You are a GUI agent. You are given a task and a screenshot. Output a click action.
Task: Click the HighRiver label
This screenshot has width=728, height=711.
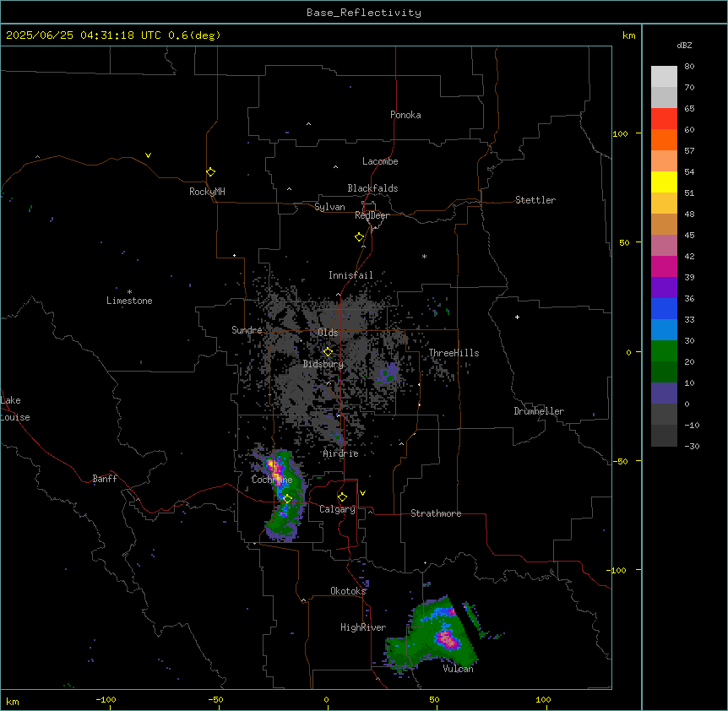pos(363,627)
